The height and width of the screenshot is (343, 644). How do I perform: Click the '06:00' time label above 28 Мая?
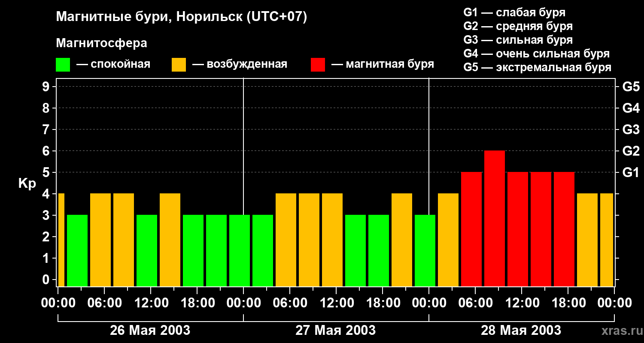(475, 303)
